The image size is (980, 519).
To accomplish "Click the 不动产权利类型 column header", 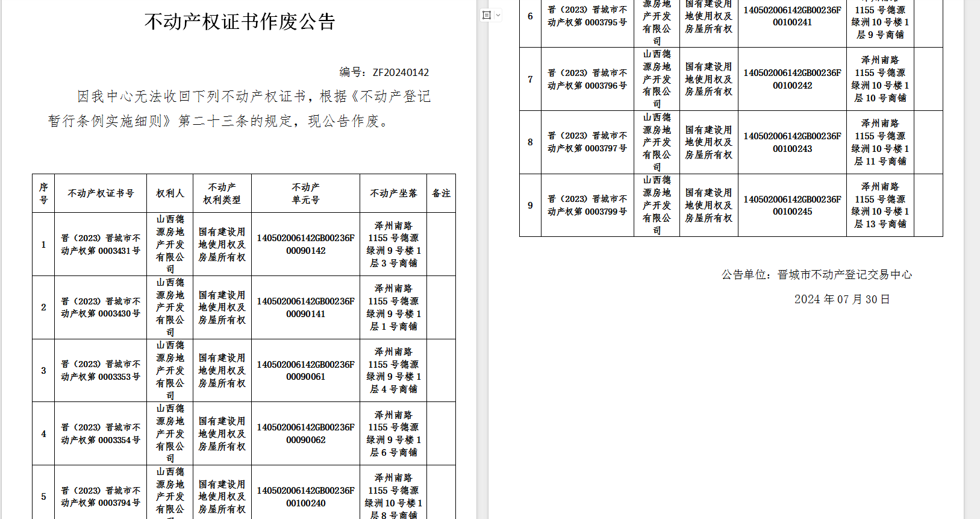I will click(x=222, y=193).
